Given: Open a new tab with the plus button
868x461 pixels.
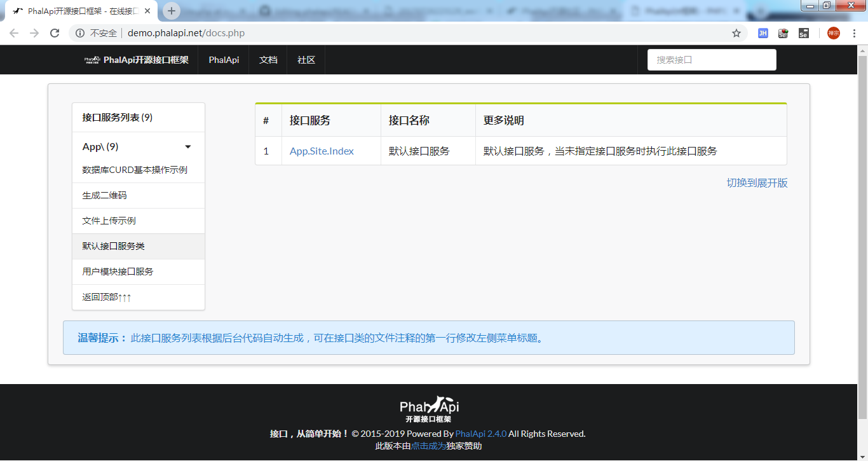Looking at the screenshot, I should tap(172, 11).
